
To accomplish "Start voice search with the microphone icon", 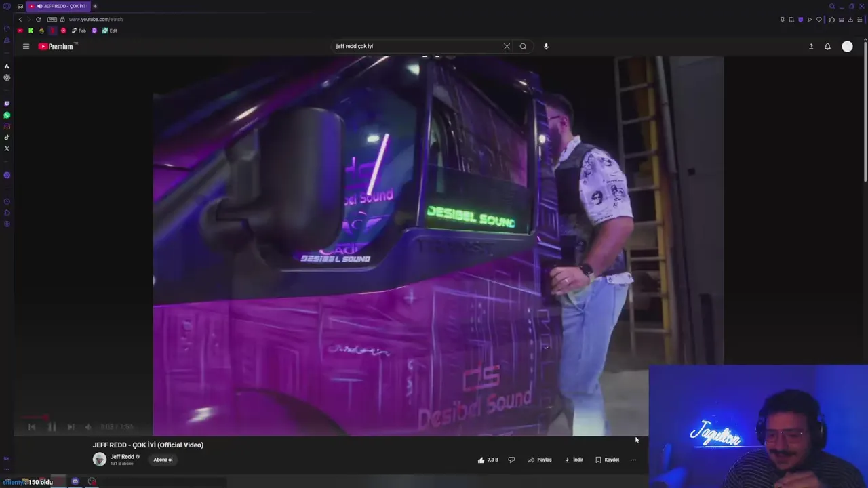I will (x=546, y=46).
